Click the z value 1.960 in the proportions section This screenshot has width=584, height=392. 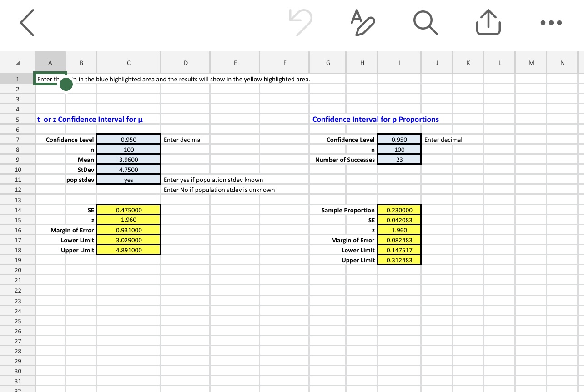[x=399, y=230]
